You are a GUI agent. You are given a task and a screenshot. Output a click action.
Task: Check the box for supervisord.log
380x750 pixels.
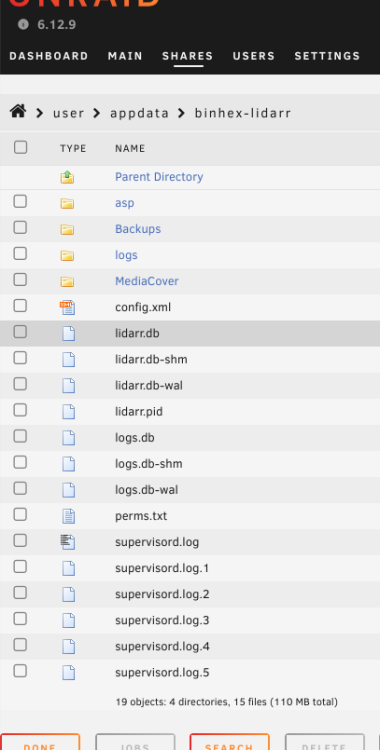(20, 540)
